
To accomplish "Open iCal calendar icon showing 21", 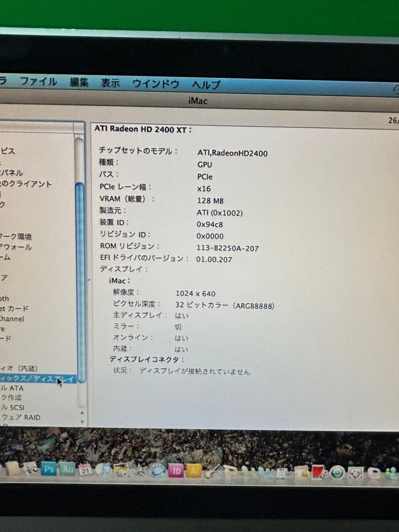I will (x=85, y=470).
